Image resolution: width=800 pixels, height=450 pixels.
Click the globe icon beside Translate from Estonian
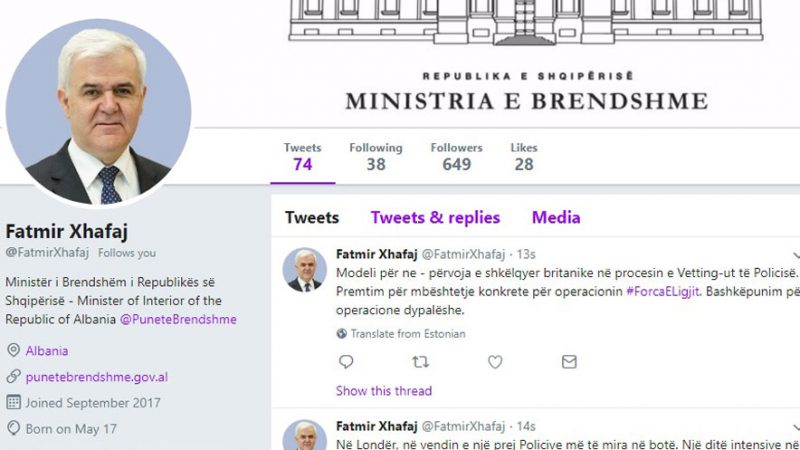click(341, 334)
